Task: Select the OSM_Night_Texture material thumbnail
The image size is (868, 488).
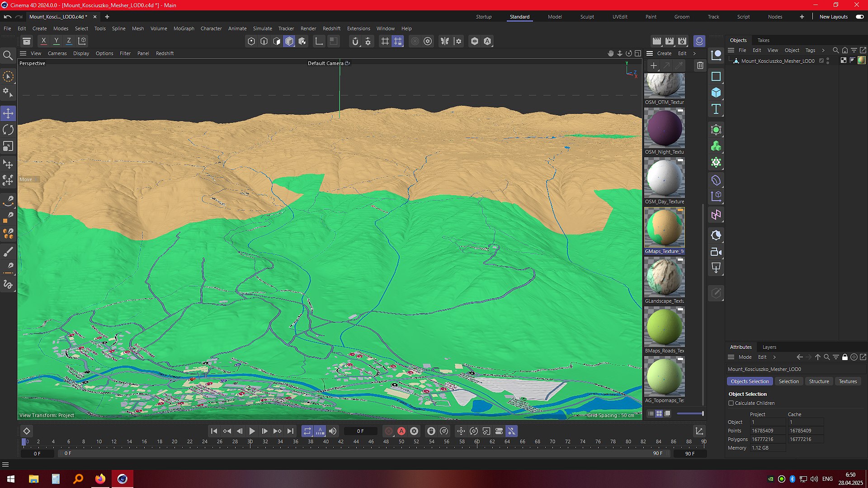Action: [x=664, y=128]
